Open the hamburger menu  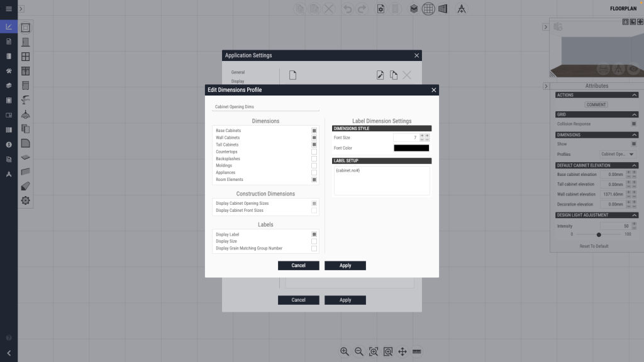click(x=9, y=9)
